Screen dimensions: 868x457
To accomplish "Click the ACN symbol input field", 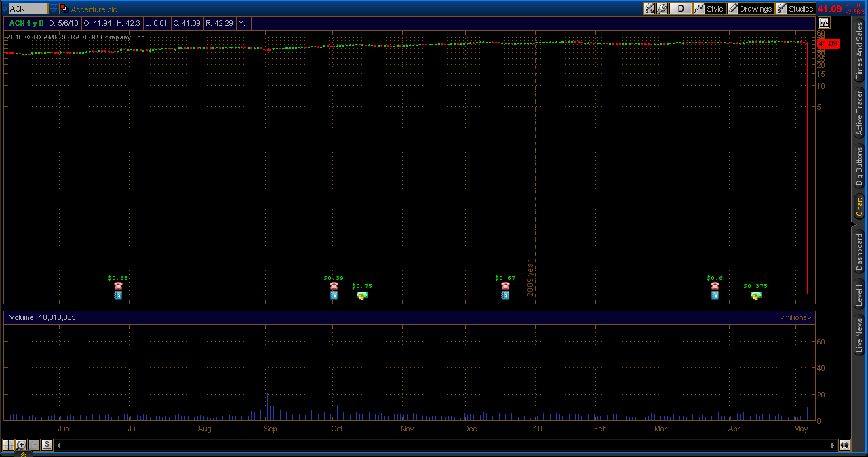I will [28, 9].
